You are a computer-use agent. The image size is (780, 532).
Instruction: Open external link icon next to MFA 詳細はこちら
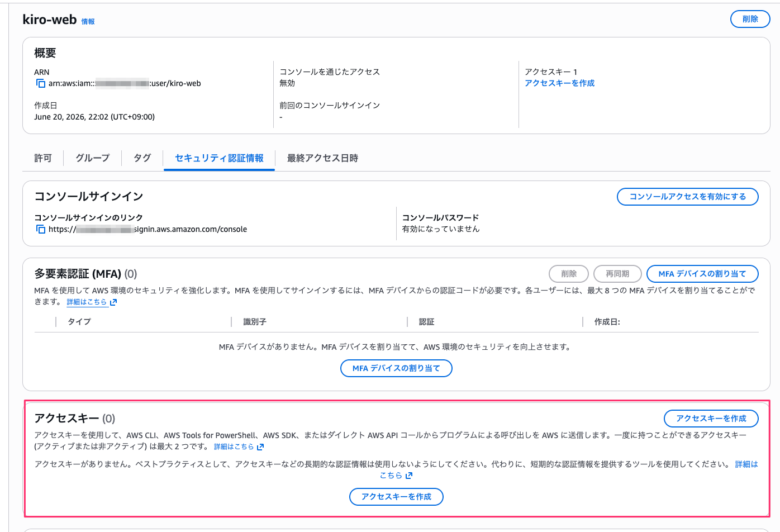(113, 302)
